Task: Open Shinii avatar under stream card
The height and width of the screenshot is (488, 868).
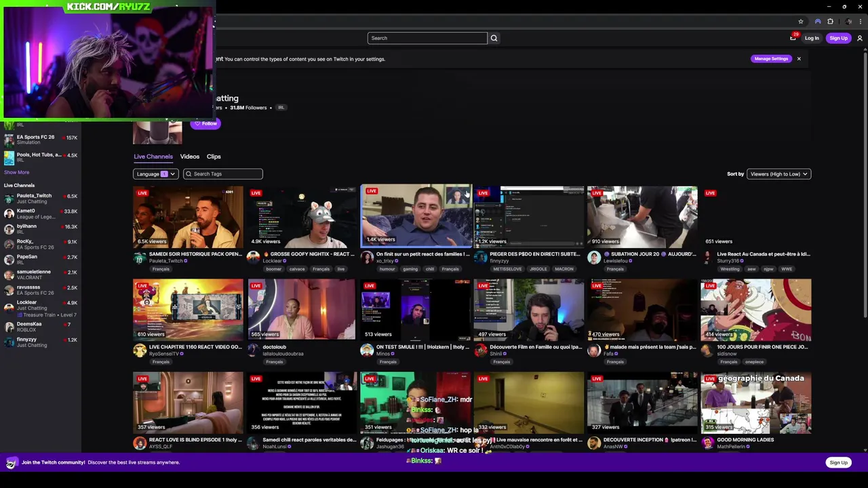Action: 480,350
